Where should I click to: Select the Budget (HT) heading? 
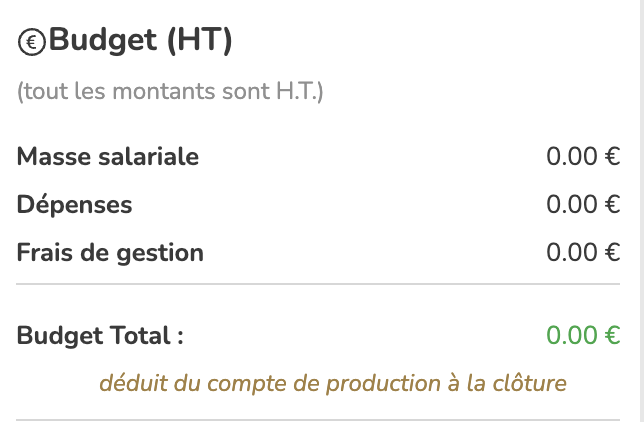tap(140, 41)
